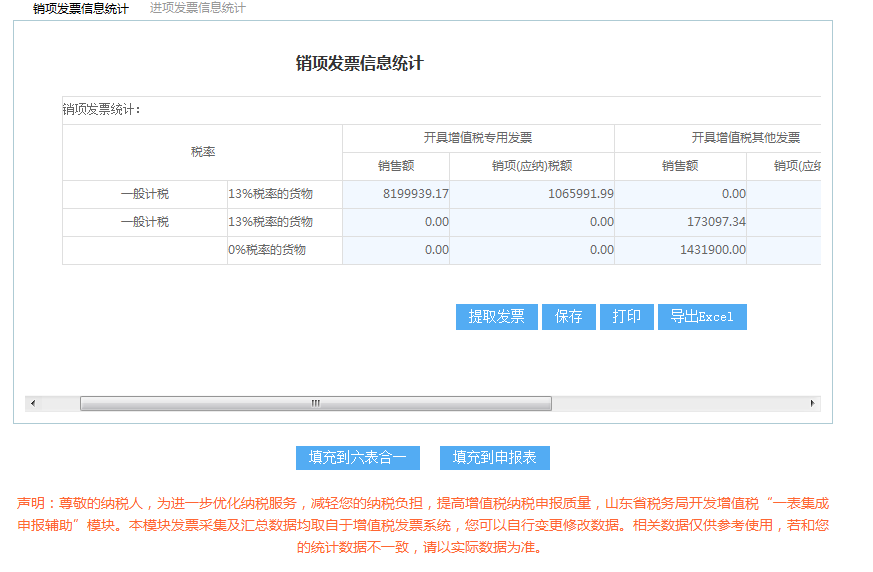873x572 pixels.
Task: Select tax amount cell 1065991.99
Action: point(532,194)
